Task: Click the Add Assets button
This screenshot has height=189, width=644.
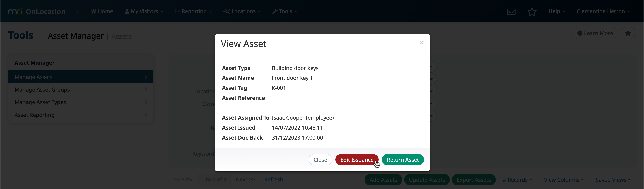Action: click(383, 180)
